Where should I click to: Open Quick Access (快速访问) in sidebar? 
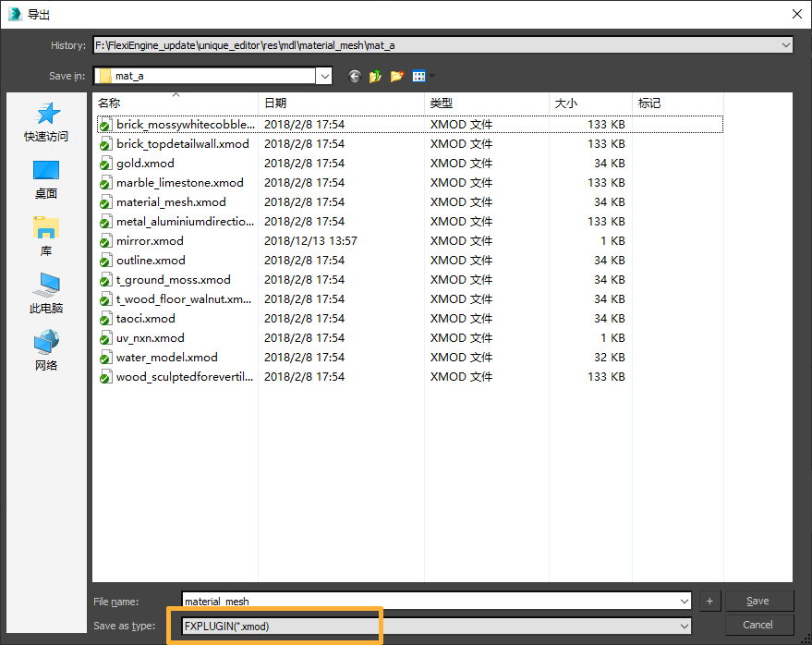tap(46, 122)
